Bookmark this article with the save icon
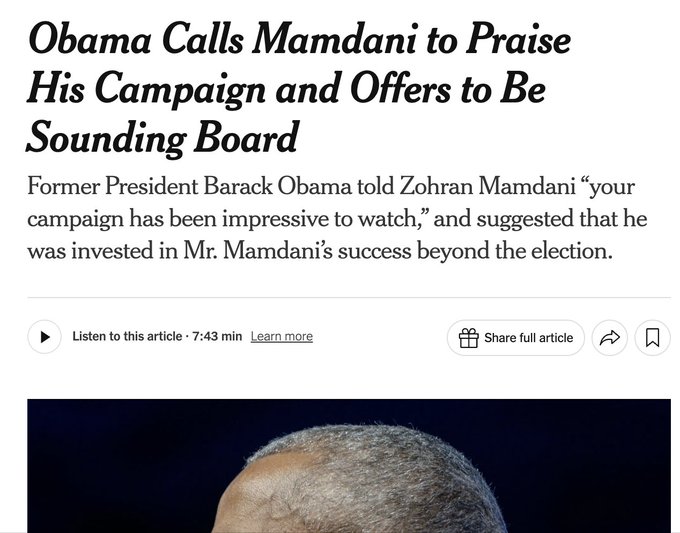Image resolution: width=680 pixels, height=533 pixels. click(652, 338)
